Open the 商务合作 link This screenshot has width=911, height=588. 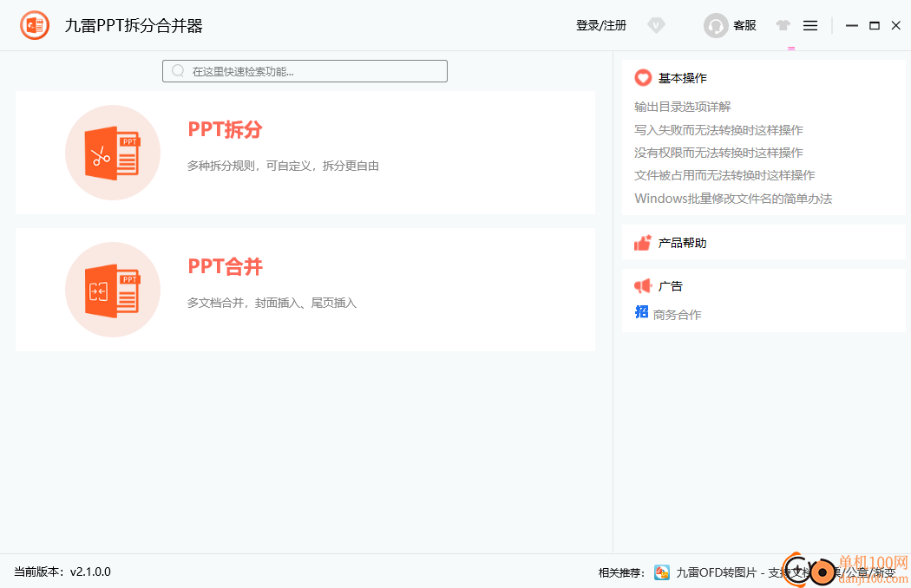coord(677,315)
